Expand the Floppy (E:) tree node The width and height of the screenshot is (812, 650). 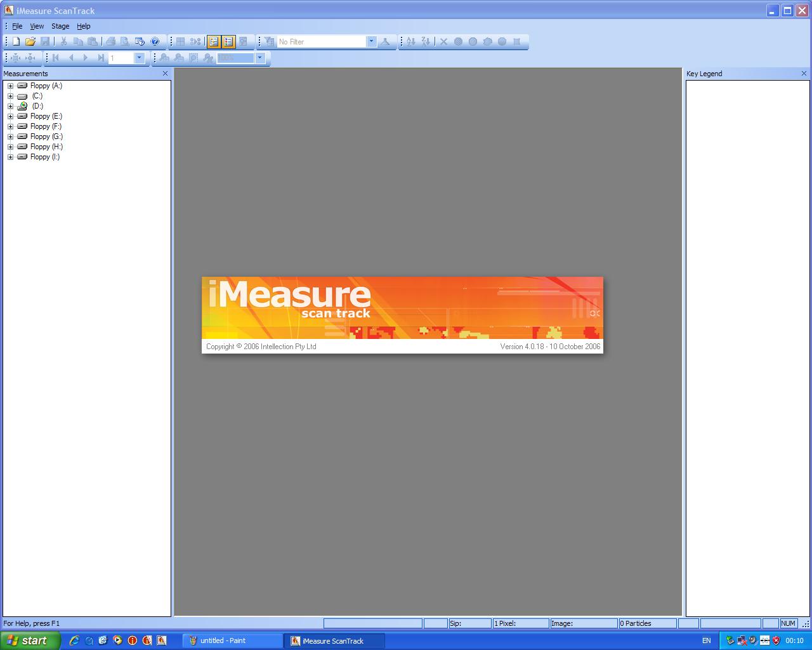10,116
